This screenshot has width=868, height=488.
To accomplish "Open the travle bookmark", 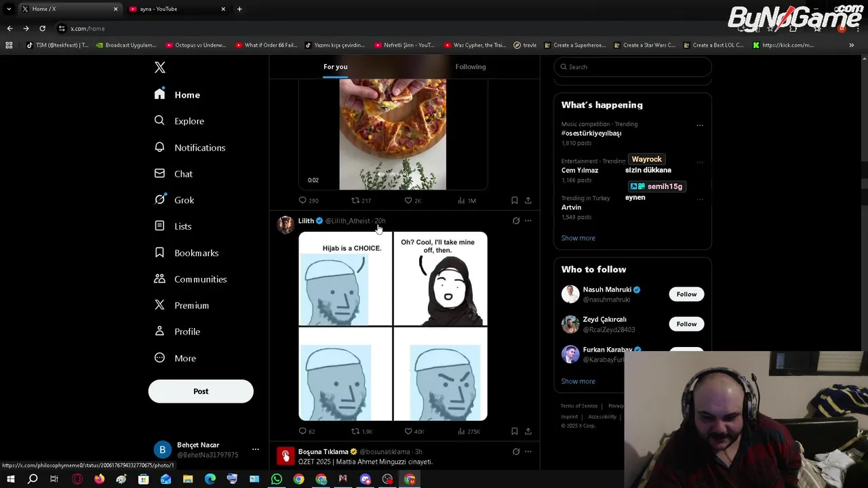I will tap(525, 45).
